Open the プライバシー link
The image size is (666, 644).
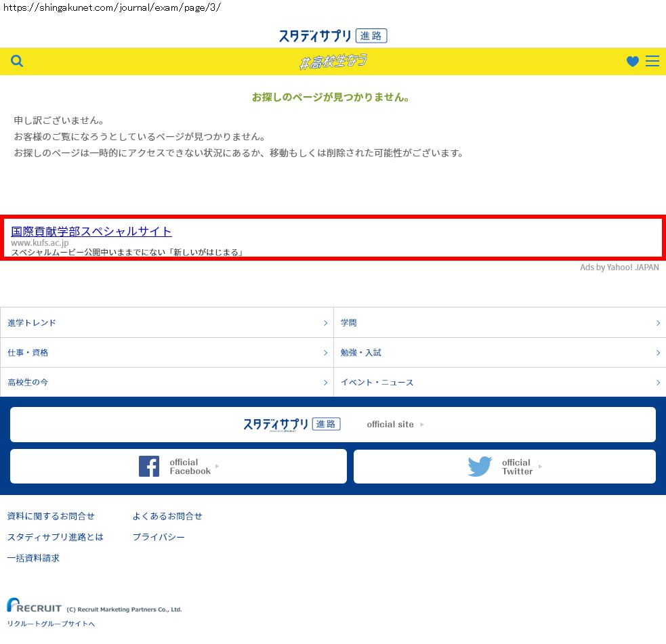[159, 537]
